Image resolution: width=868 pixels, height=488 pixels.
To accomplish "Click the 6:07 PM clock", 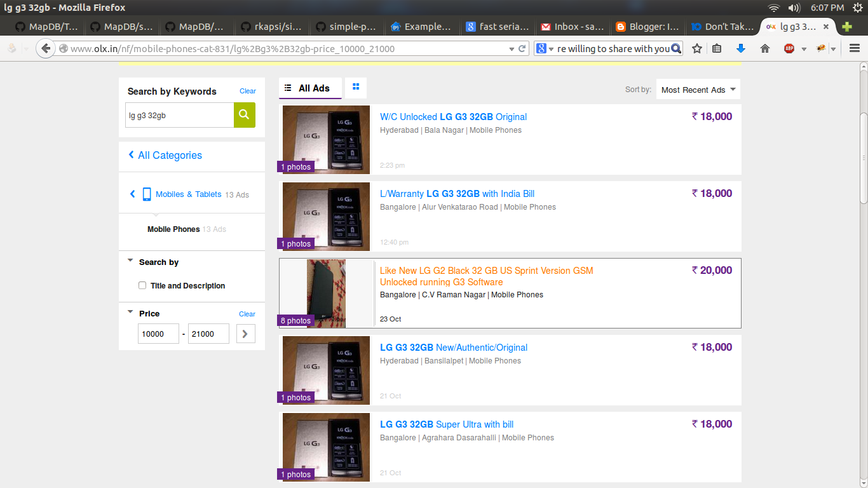I will click(x=827, y=8).
